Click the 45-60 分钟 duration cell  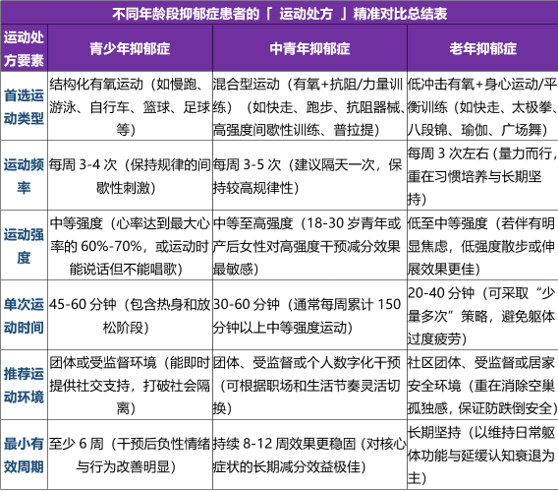(130, 315)
